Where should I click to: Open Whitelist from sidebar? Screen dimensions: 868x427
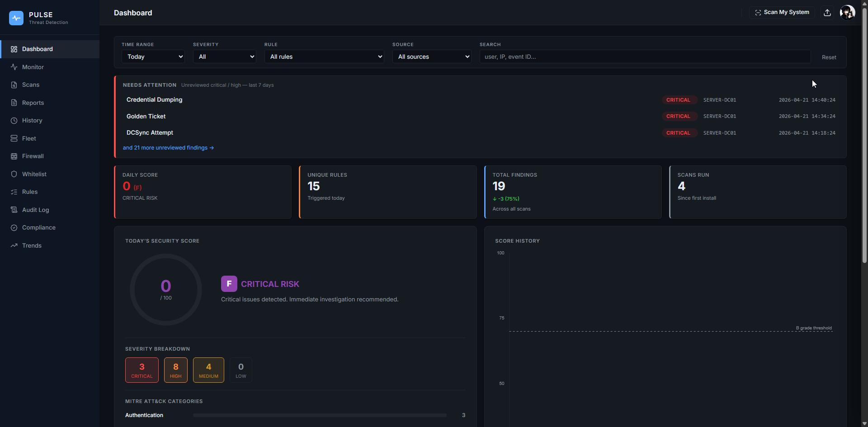(50, 174)
